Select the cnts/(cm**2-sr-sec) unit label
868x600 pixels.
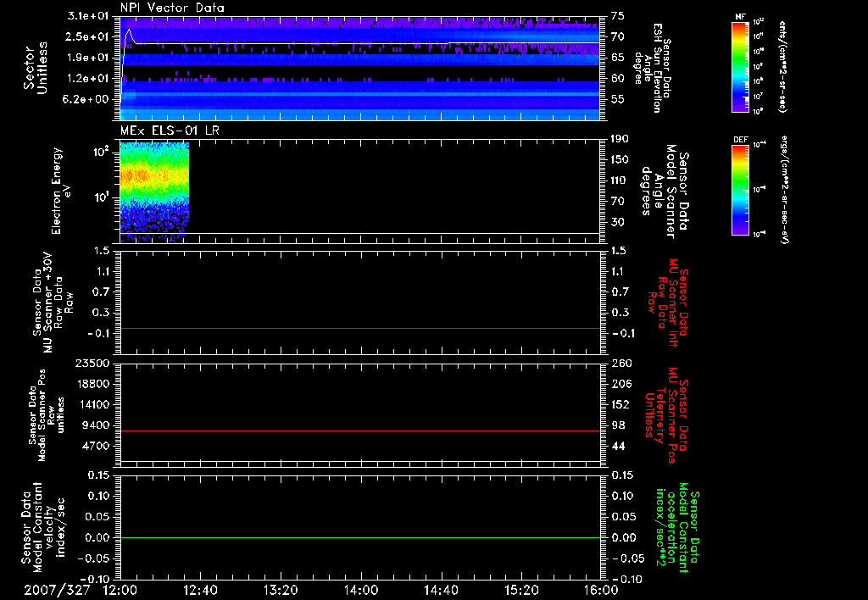(782, 67)
